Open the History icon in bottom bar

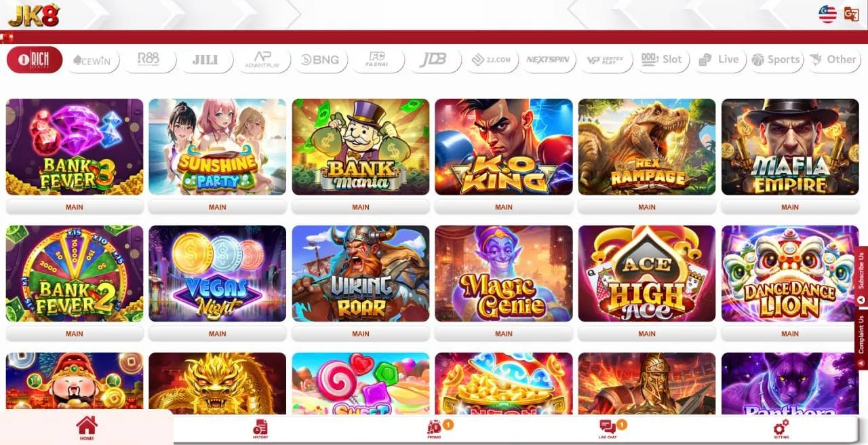[260, 427]
